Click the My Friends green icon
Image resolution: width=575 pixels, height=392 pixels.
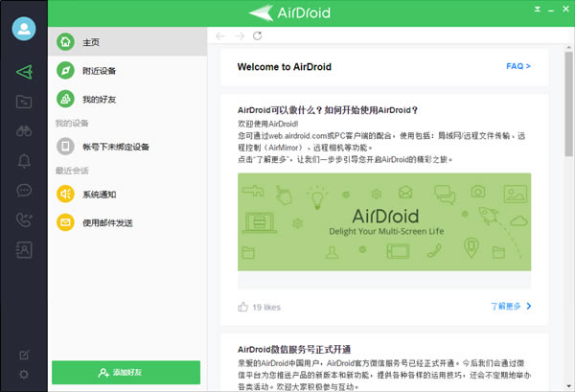[x=65, y=99]
